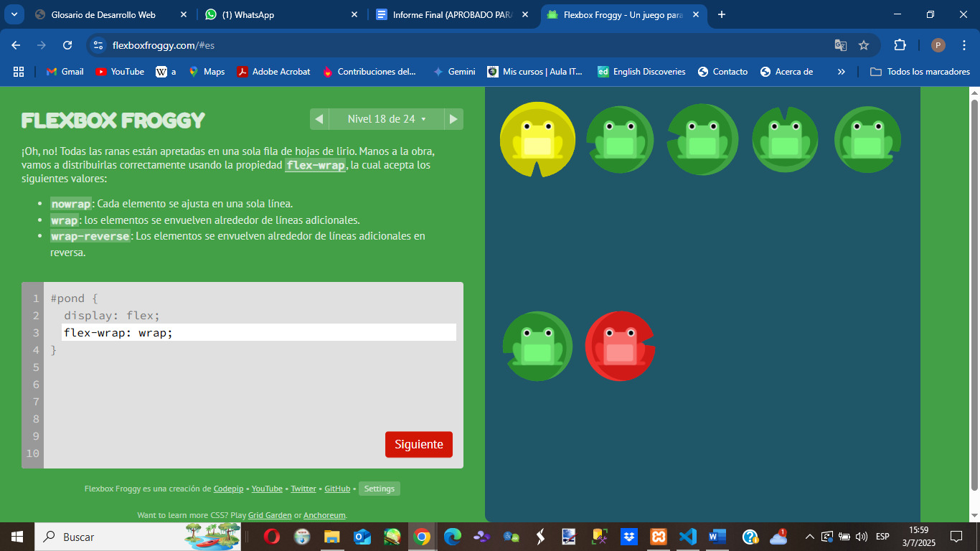Open the Contacto bookmark
Viewport: 980px width, 551px height.
[722, 72]
